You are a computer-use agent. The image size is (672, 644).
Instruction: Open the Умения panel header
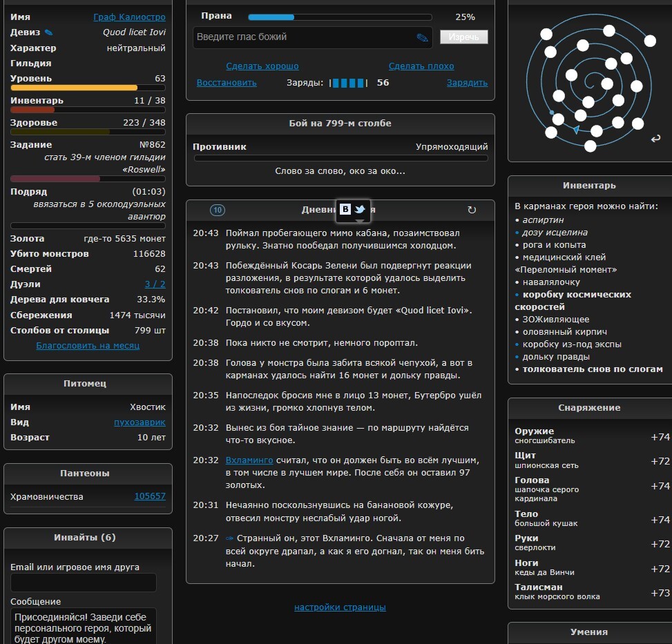coord(589,632)
